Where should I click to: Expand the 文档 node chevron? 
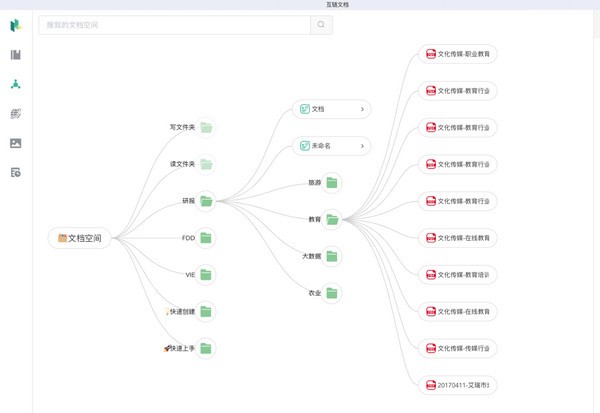click(362, 109)
